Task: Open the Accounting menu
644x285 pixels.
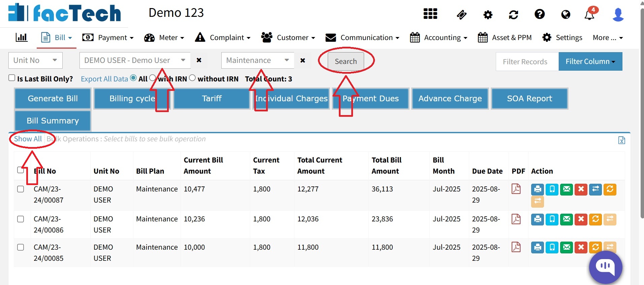Action: (x=439, y=37)
